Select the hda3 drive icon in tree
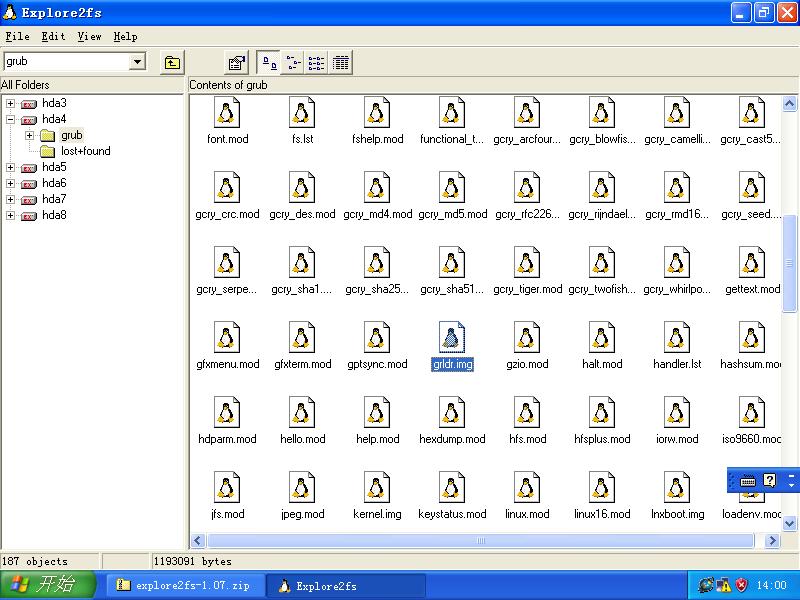The image size is (800, 600). (29, 104)
